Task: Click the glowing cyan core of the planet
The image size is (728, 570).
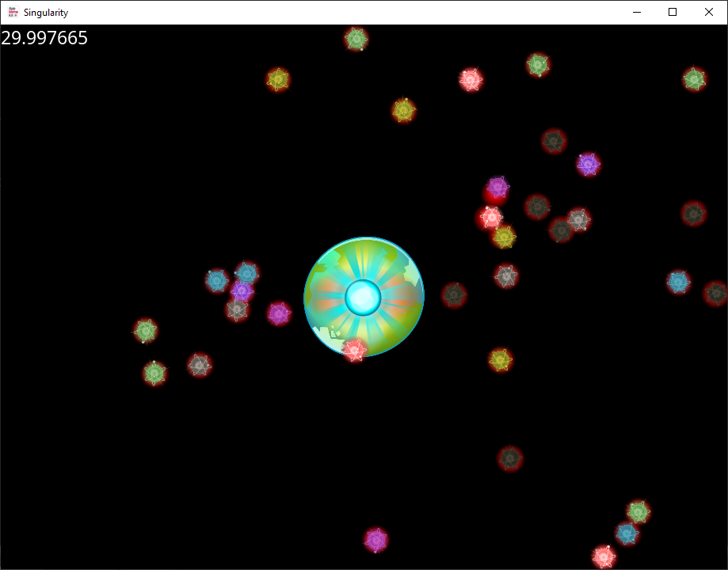Action: pyautogui.click(x=363, y=298)
